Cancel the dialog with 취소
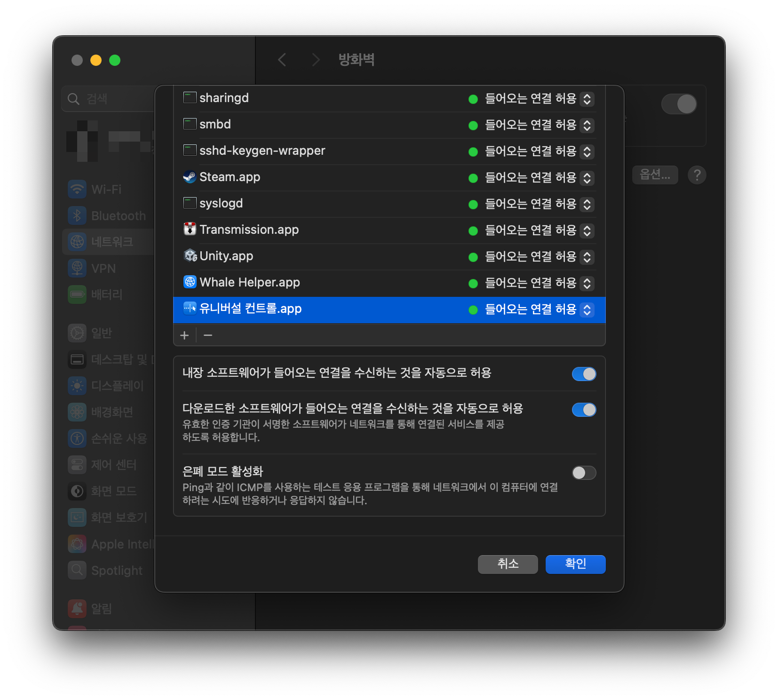The height and width of the screenshot is (700, 778). coord(508,564)
